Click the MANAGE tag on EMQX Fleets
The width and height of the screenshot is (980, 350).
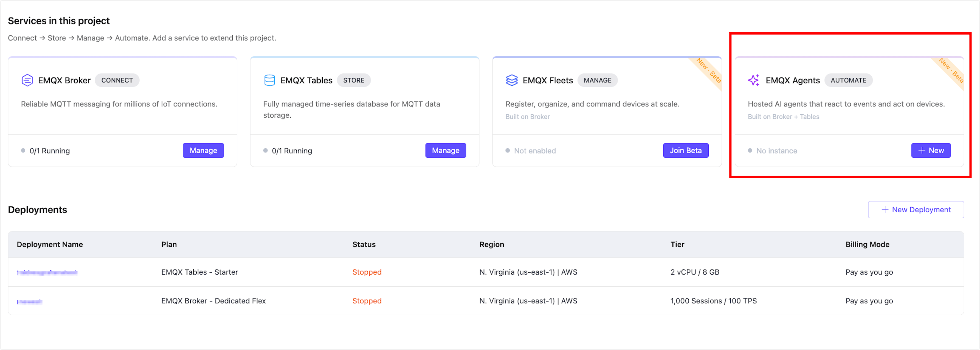click(597, 80)
